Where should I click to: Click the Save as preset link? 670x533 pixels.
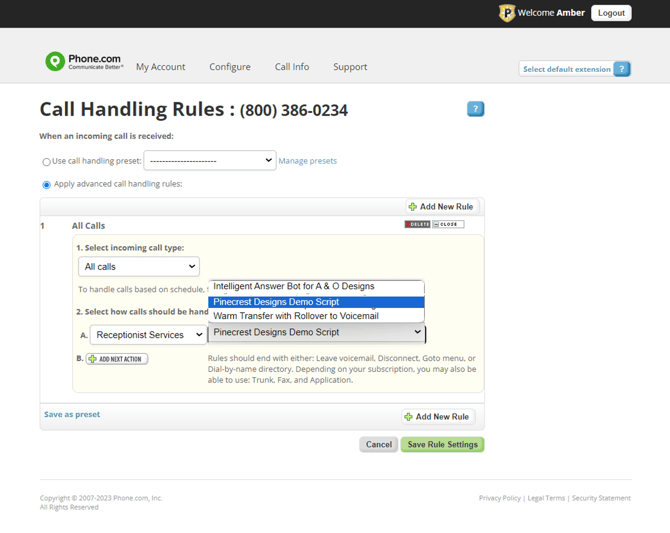[72, 414]
